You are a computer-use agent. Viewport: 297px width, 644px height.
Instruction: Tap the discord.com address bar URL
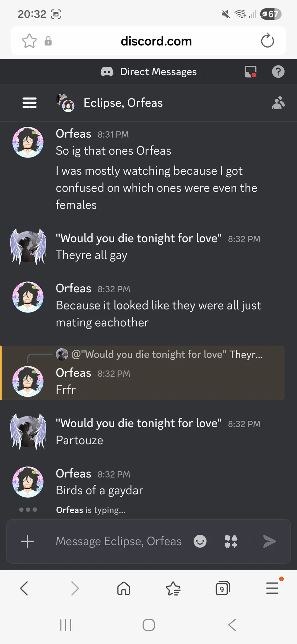click(156, 41)
